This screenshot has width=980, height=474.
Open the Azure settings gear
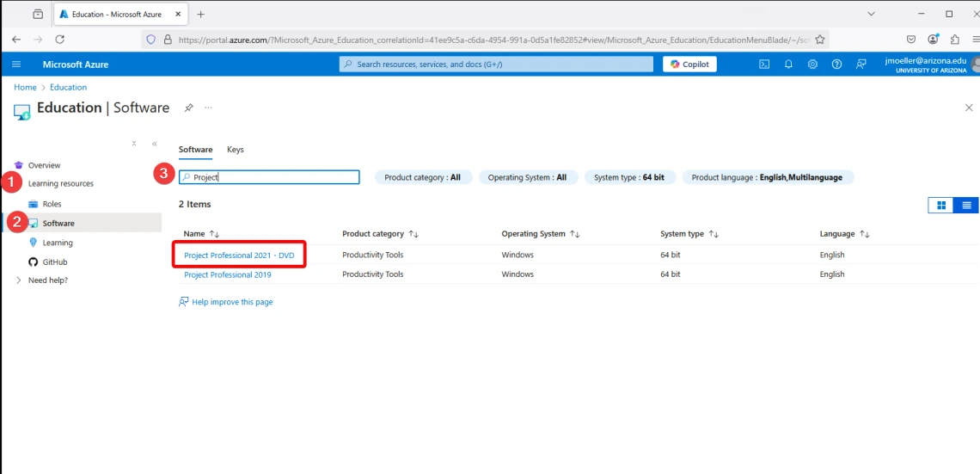tap(812, 65)
